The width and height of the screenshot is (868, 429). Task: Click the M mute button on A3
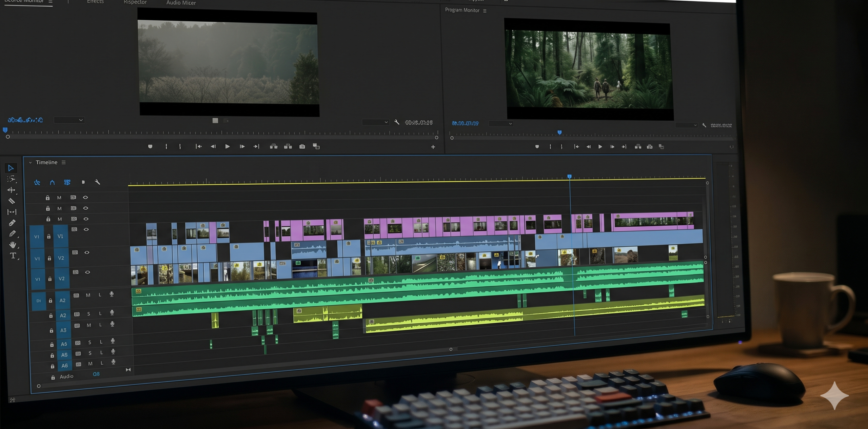coord(89,325)
